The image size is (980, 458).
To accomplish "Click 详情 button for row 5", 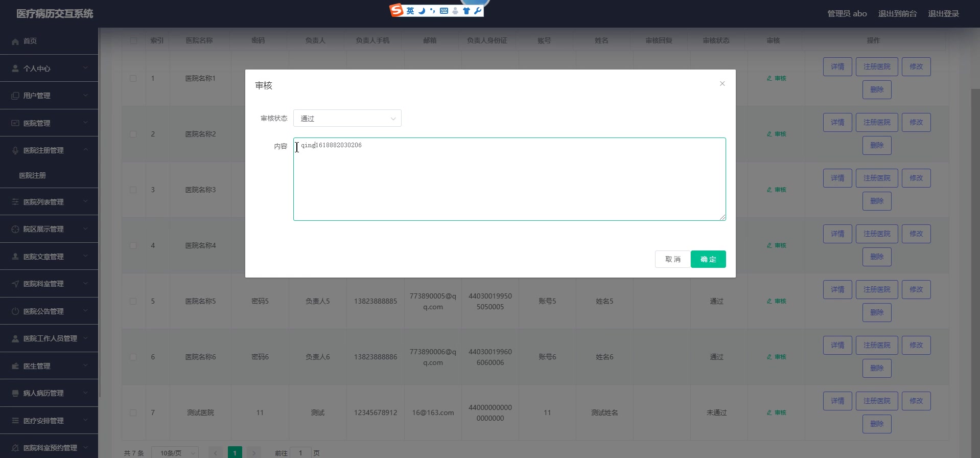I will pyautogui.click(x=837, y=289).
